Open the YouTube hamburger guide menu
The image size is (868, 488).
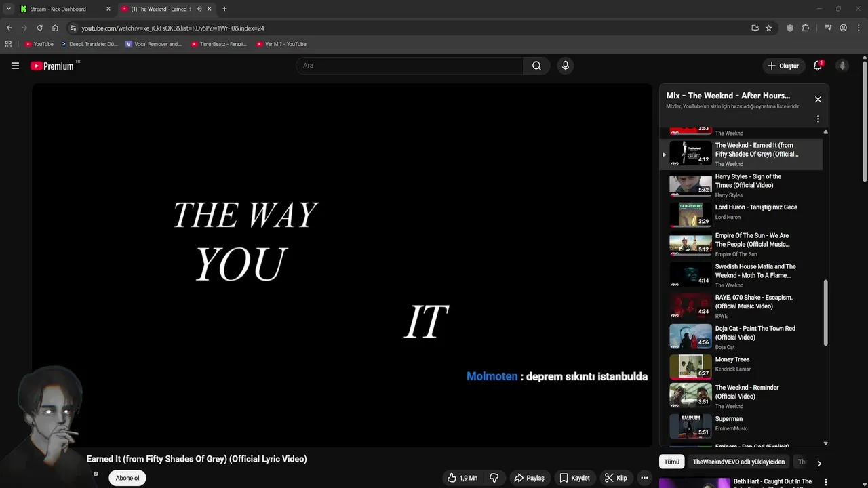point(15,66)
